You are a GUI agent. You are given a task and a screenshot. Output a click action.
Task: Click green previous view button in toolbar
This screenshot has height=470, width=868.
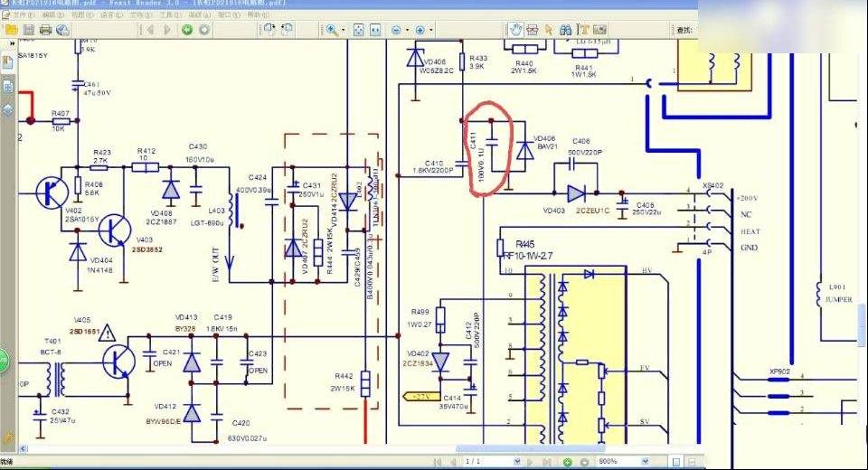click(187, 30)
